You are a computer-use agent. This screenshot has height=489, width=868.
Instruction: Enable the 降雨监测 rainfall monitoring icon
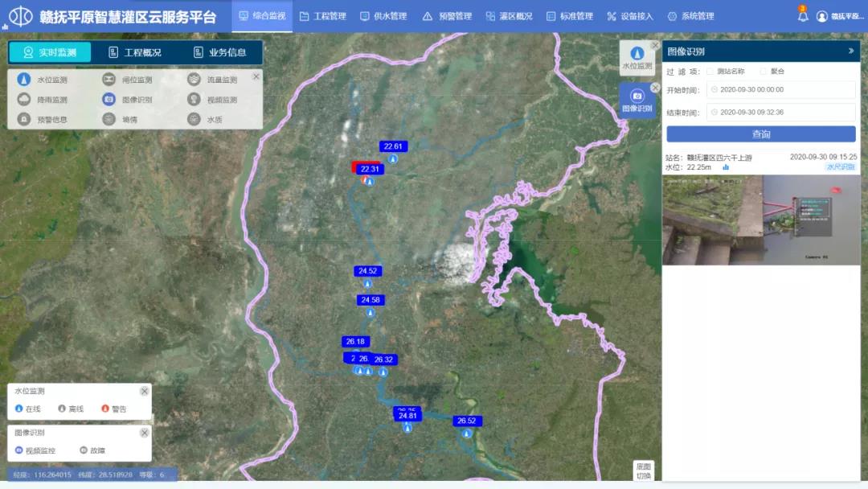23,100
